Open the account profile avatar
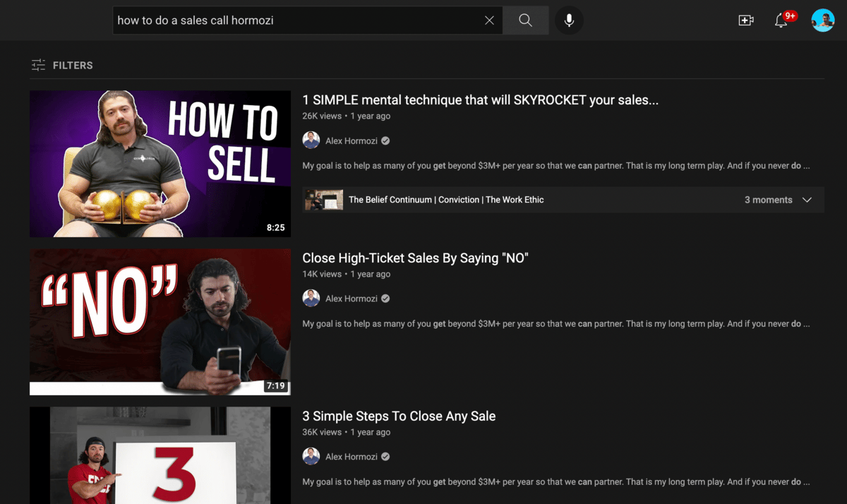This screenshot has height=504, width=847. point(823,20)
